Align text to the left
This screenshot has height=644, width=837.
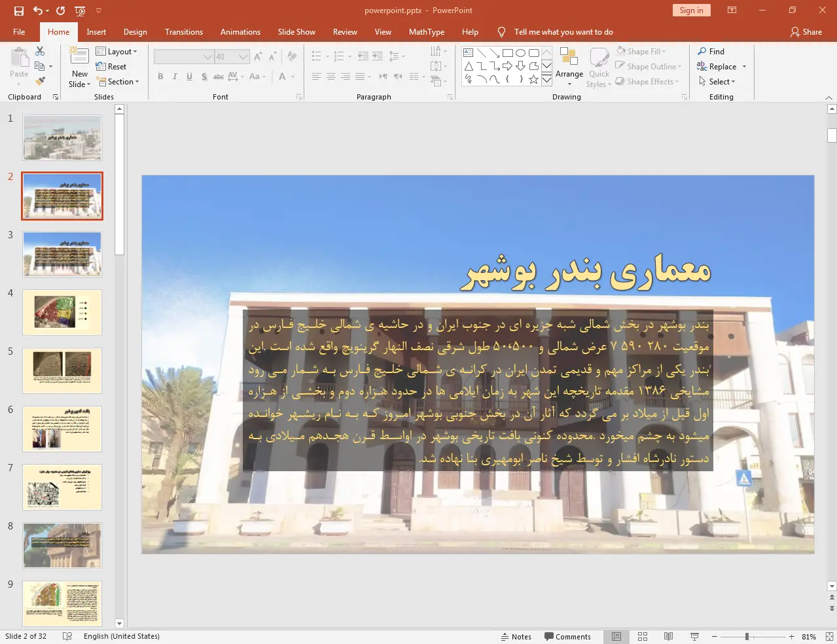click(316, 77)
